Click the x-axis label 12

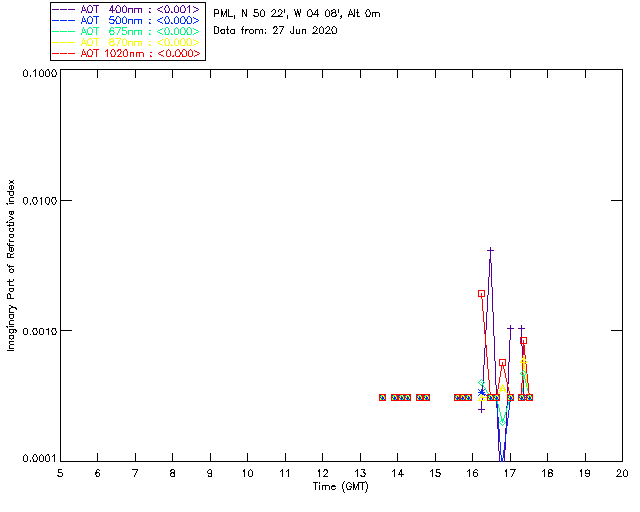(322, 474)
